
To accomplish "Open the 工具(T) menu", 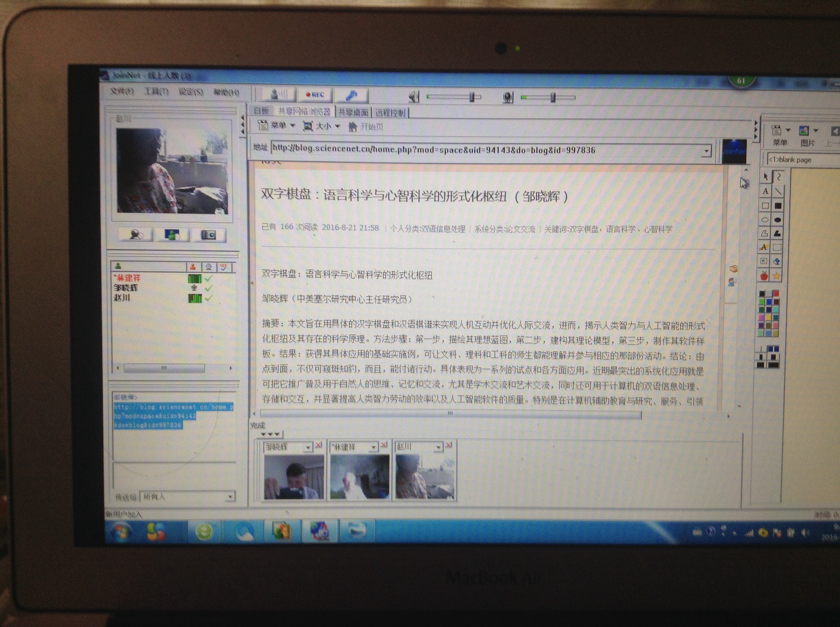I will click(x=156, y=91).
